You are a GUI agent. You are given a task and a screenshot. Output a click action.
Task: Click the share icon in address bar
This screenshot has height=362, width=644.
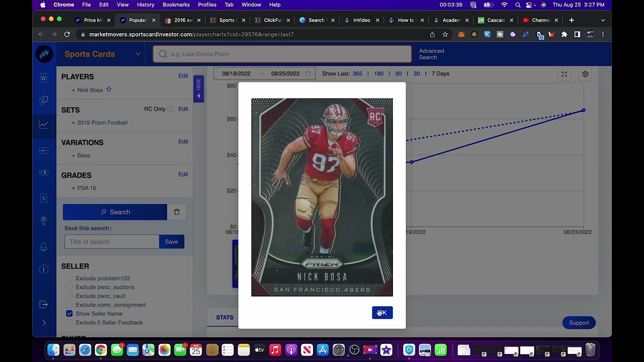pos(432,34)
